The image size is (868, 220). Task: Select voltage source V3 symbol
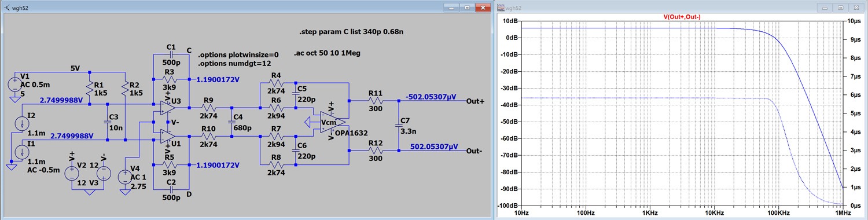click(x=103, y=173)
